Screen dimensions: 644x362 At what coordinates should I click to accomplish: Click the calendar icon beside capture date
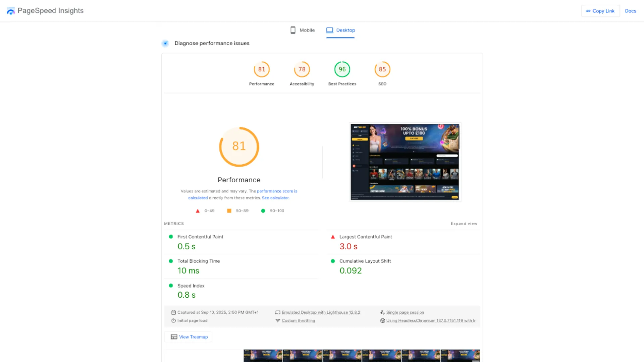coord(173,312)
